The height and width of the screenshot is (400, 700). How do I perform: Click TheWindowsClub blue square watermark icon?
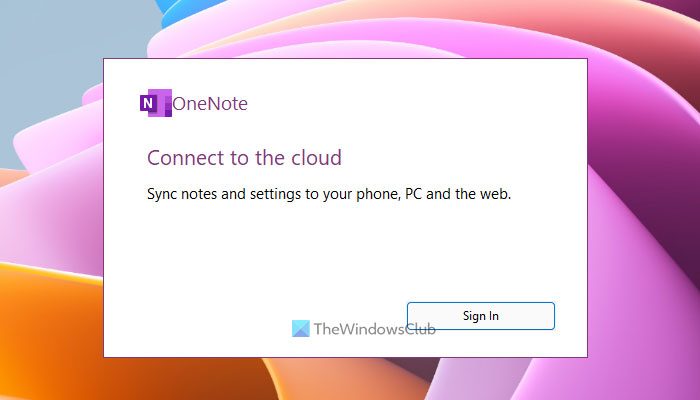tap(300, 329)
